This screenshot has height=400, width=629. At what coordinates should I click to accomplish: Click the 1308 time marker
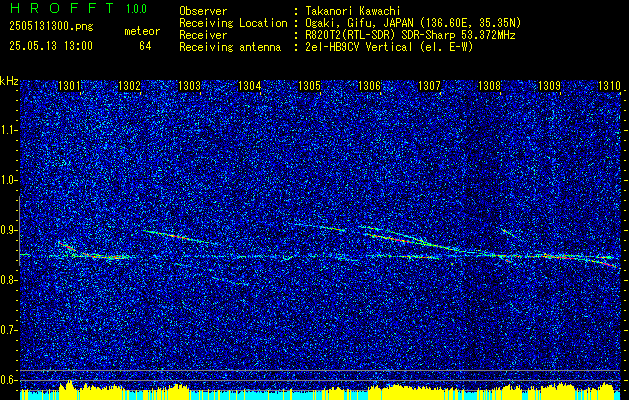pos(489,85)
